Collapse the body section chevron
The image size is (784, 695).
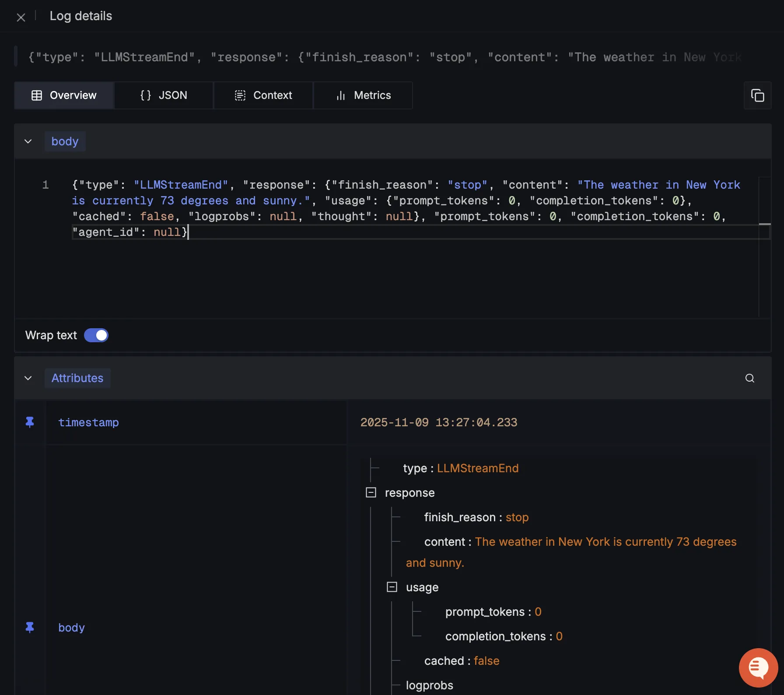pos(28,141)
